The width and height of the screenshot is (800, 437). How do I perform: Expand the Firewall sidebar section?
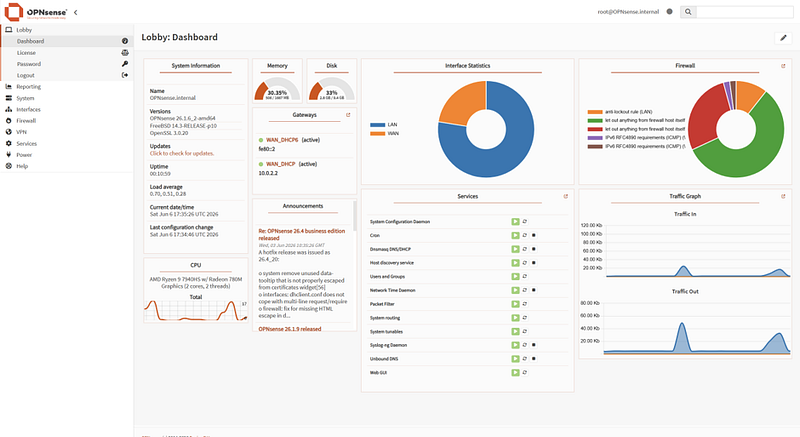point(67,121)
